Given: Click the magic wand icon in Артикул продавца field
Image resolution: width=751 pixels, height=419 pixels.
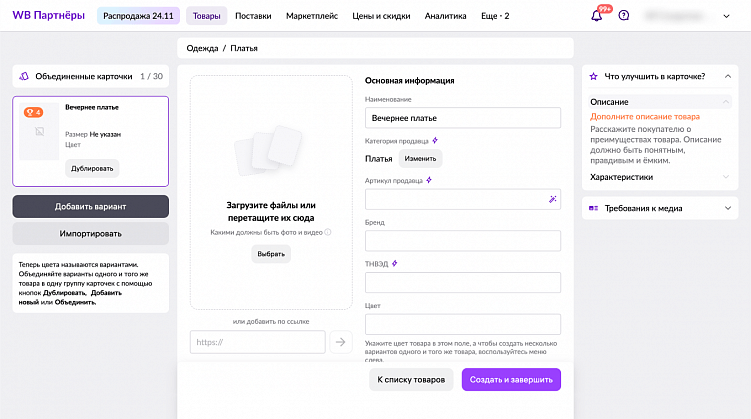Looking at the screenshot, I should pos(552,199).
